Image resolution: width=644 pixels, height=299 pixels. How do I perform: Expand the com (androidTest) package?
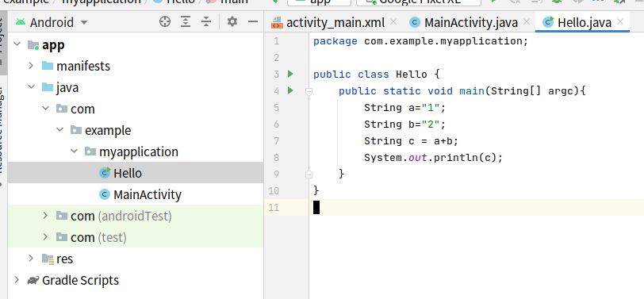(45, 215)
